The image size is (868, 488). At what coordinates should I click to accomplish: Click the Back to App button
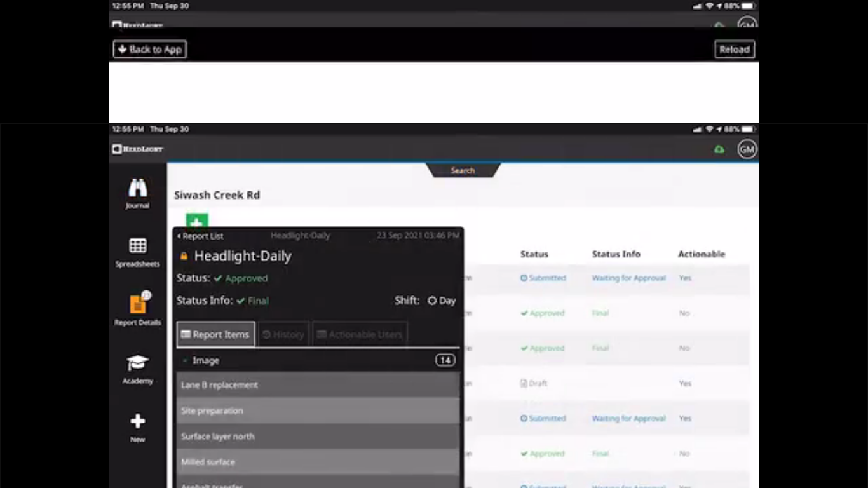coord(150,50)
